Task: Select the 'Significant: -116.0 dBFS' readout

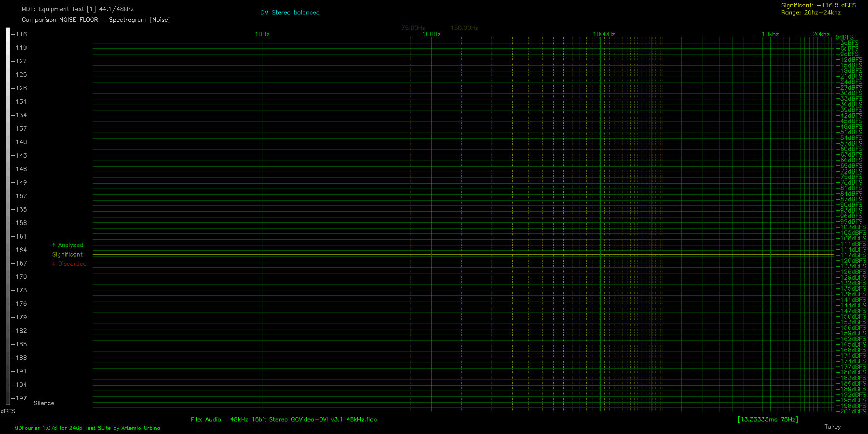Action: pos(818,5)
